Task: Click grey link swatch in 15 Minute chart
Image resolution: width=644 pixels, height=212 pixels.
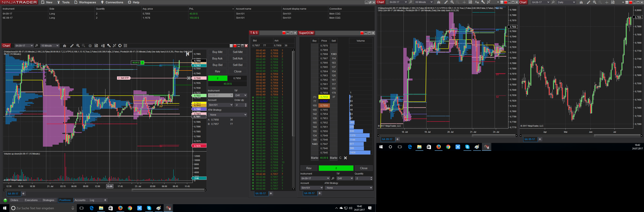Action: [231, 46]
